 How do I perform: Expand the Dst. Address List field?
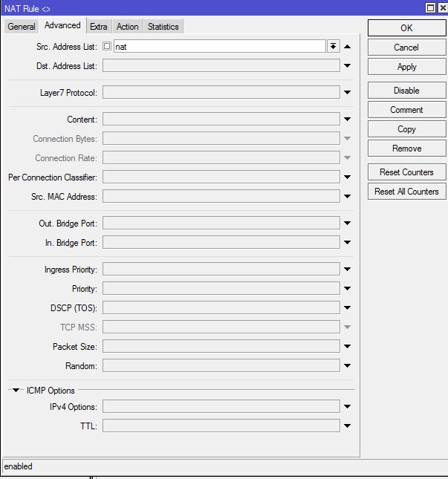coord(347,66)
